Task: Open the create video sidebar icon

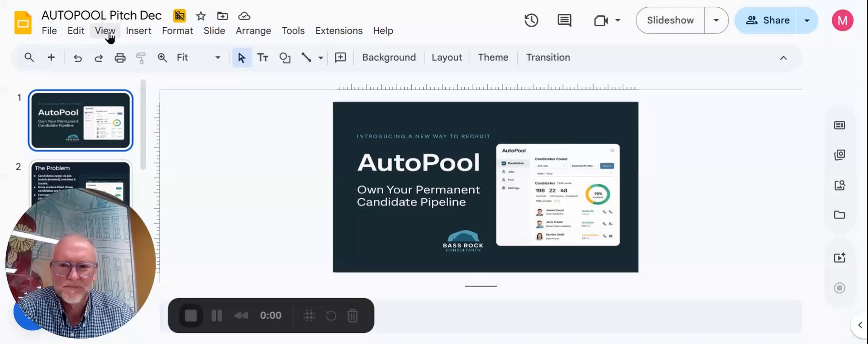Action: click(x=839, y=258)
